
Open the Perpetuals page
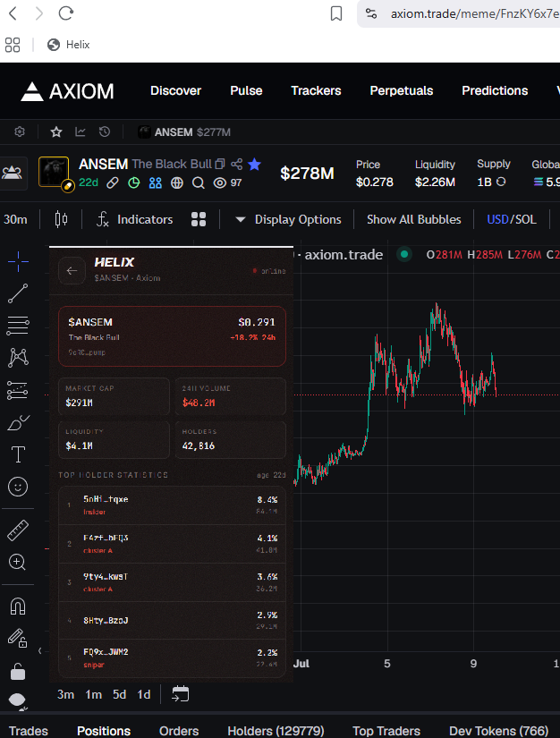[402, 90]
